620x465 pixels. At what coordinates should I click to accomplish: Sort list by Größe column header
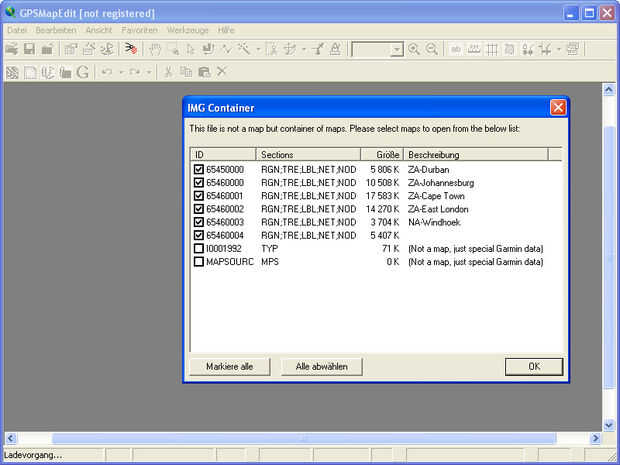382,154
